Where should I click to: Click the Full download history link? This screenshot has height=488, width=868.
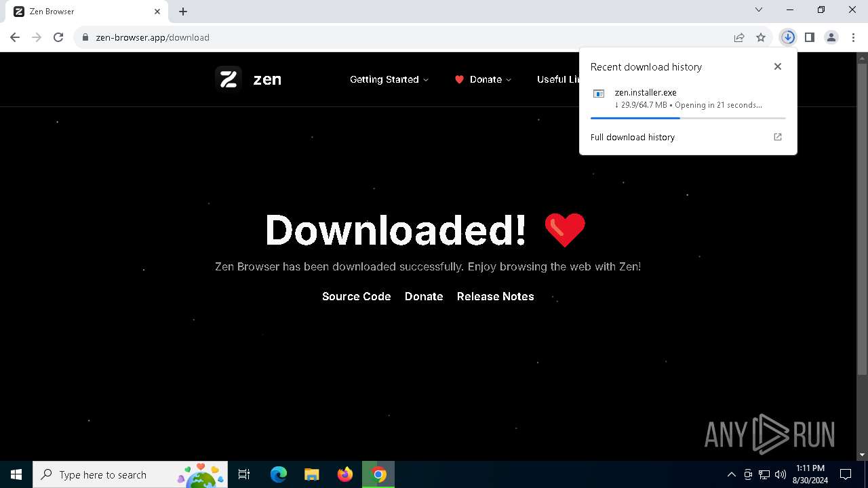(633, 137)
